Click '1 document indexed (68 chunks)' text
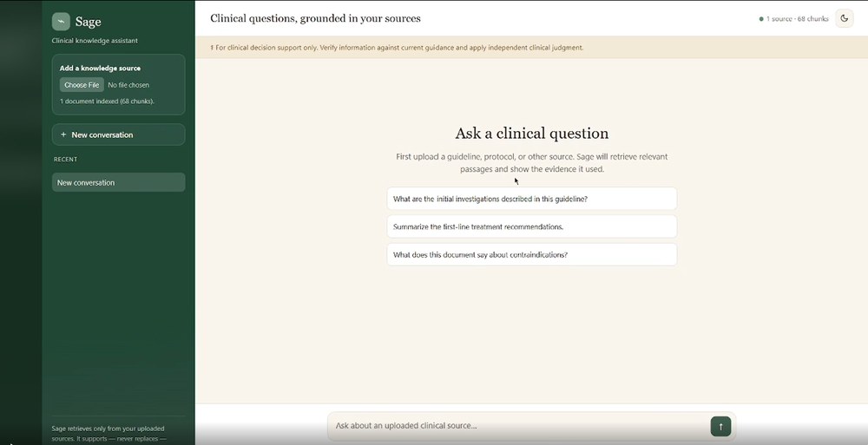 click(107, 101)
